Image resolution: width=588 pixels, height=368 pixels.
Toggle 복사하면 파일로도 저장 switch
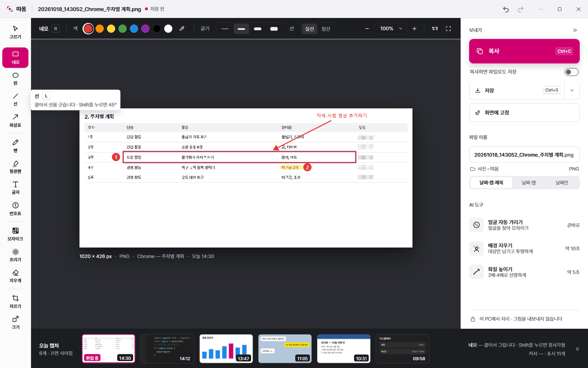pyautogui.click(x=572, y=72)
